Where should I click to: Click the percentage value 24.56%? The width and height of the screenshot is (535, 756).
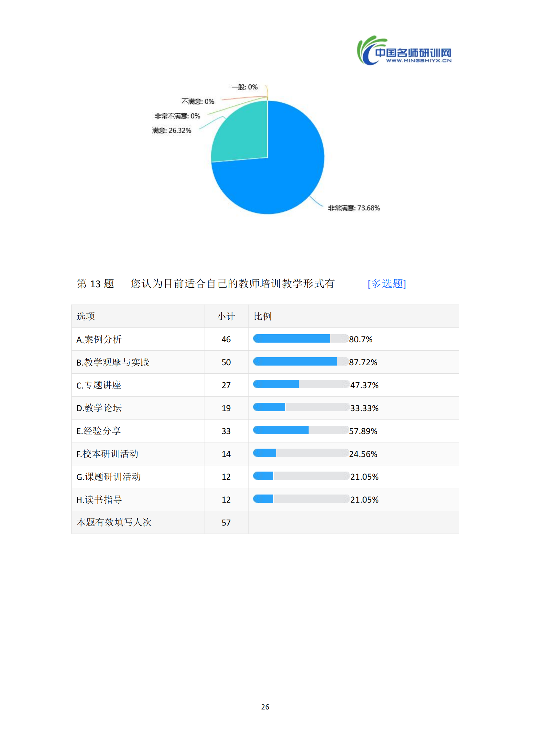[363, 454]
